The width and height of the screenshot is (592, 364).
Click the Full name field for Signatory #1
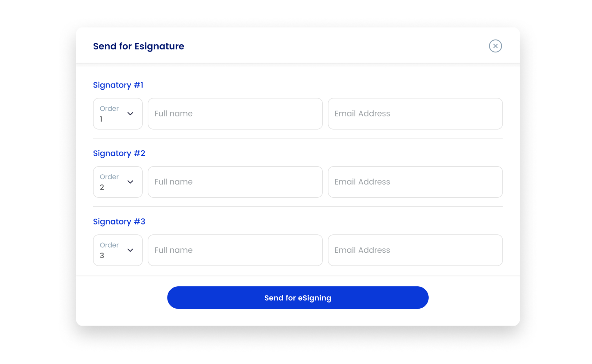coord(235,114)
